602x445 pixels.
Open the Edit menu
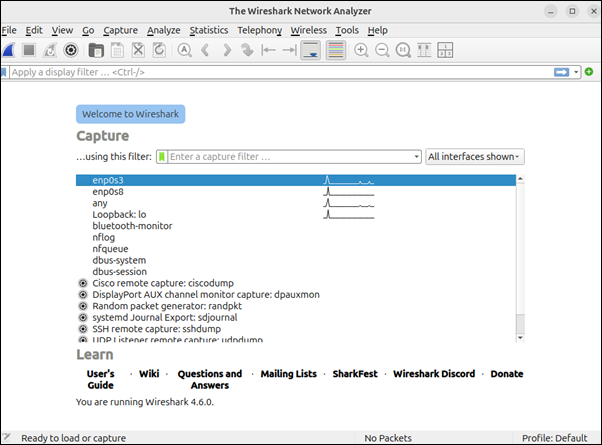click(x=34, y=30)
